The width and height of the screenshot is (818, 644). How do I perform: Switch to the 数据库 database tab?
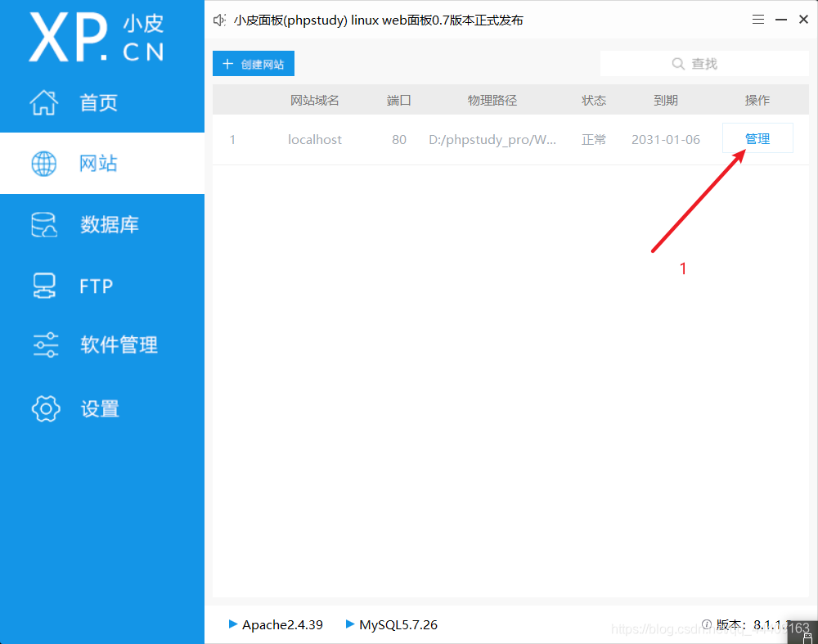(x=102, y=225)
